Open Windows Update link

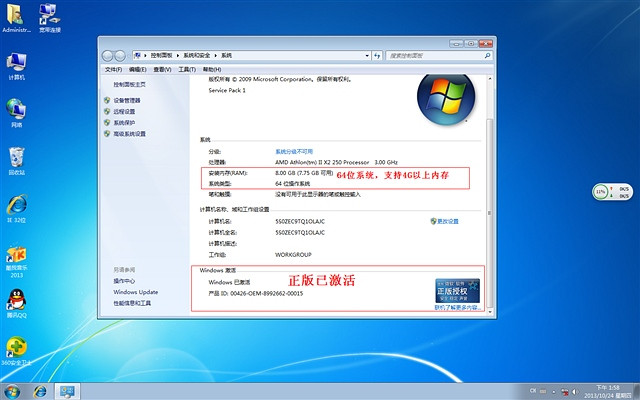point(136,292)
